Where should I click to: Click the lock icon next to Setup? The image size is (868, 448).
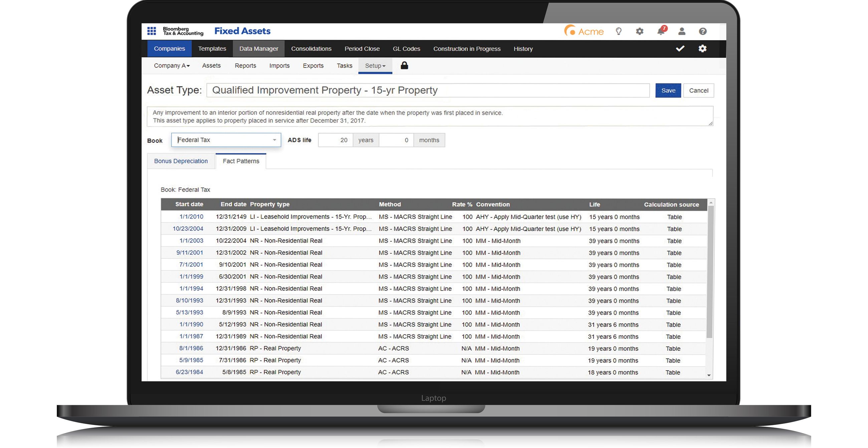click(404, 65)
